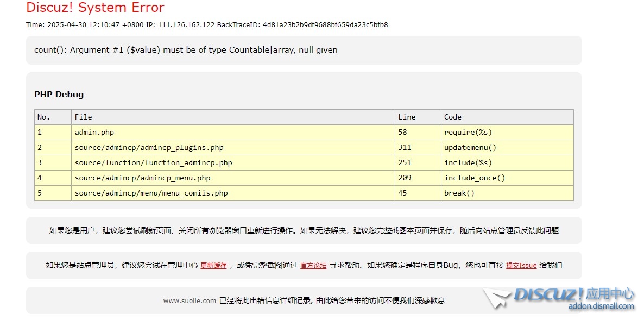
Task: Click the Line column header
Action: (x=418, y=117)
